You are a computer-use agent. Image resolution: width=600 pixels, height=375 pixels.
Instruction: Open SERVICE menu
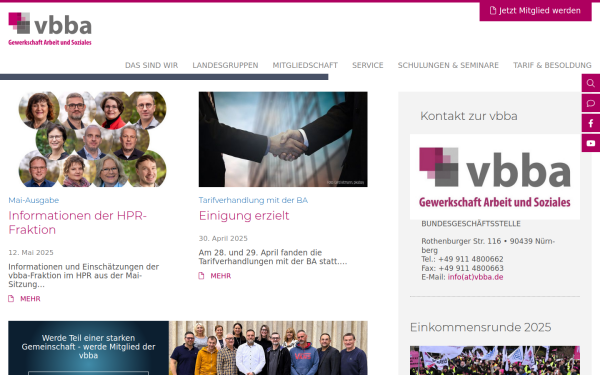(367, 65)
